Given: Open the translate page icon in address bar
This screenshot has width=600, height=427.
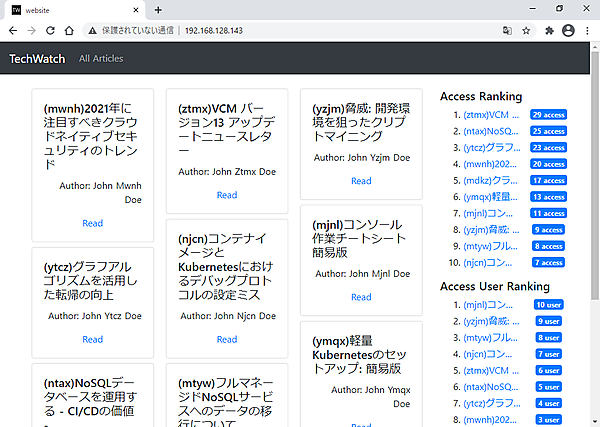Looking at the screenshot, I should tap(505, 30).
